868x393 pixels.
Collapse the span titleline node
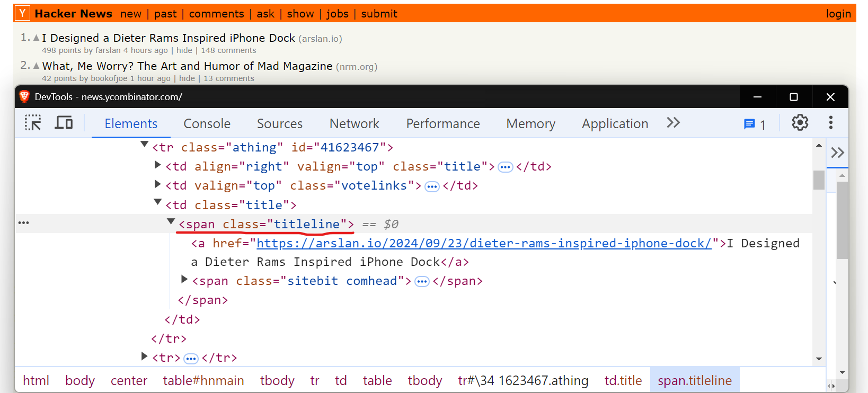[x=171, y=221]
